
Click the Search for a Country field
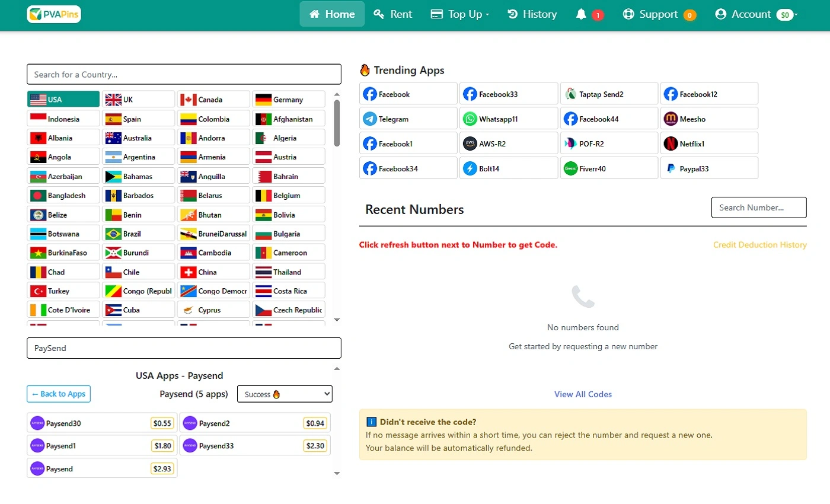[x=184, y=74]
